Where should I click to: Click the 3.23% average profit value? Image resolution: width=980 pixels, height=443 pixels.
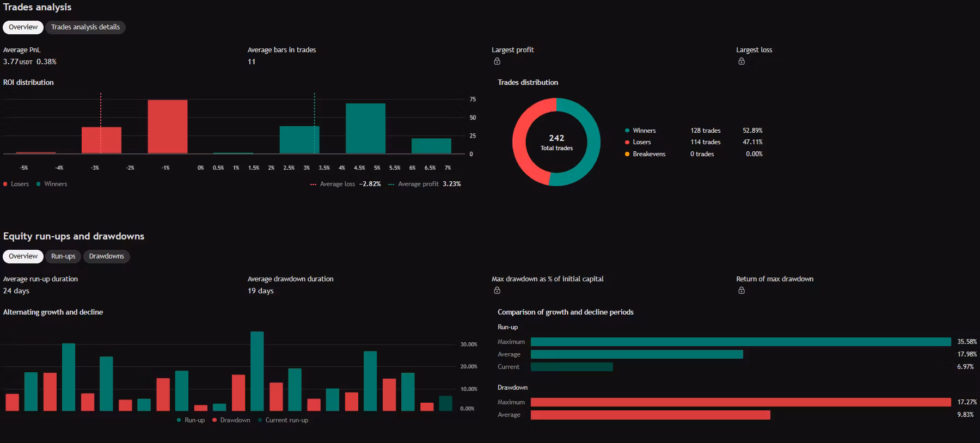click(x=452, y=184)
